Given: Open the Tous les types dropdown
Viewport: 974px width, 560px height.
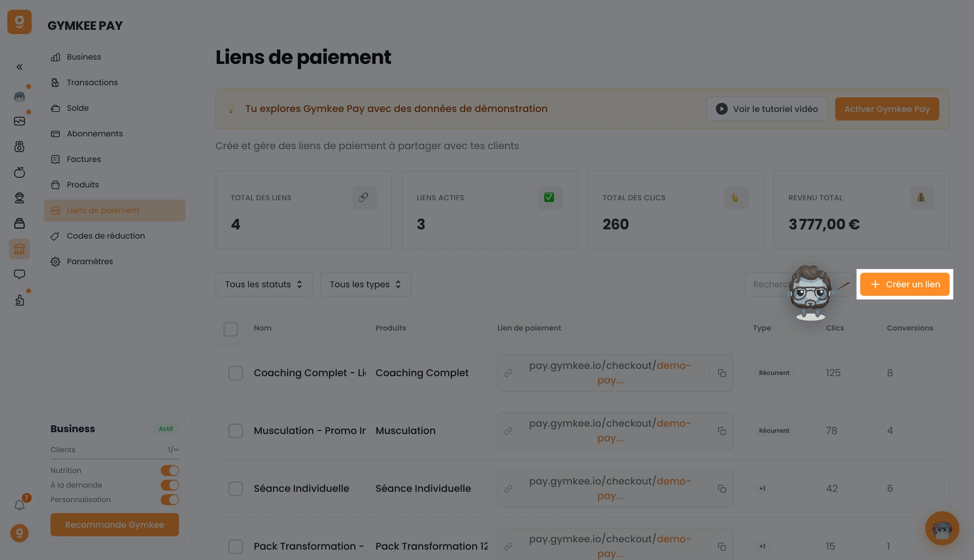Looking at the screenshot, I should coord(365,284).
